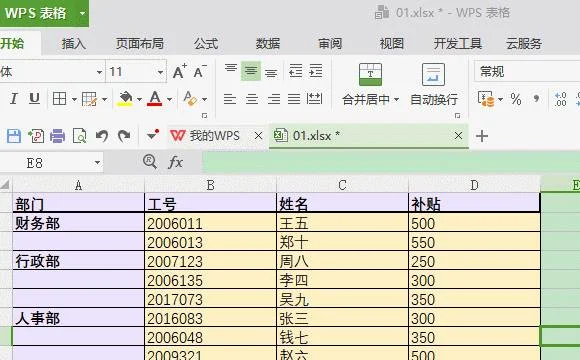Apply red font color

tap(155, 98)
